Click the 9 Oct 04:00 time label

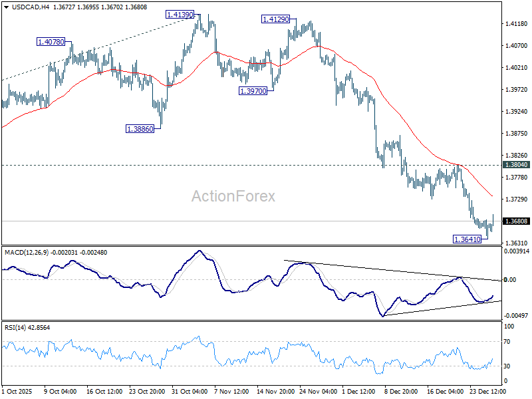[61, 391]
